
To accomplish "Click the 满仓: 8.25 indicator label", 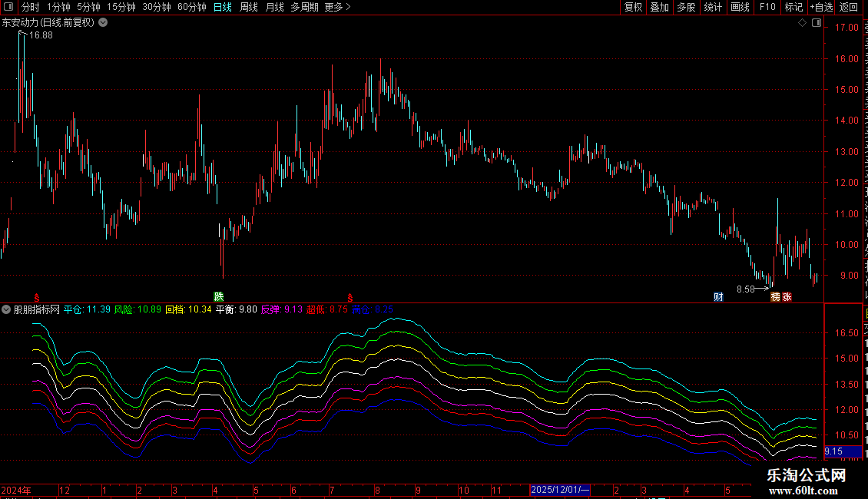I will click(373, 310).
